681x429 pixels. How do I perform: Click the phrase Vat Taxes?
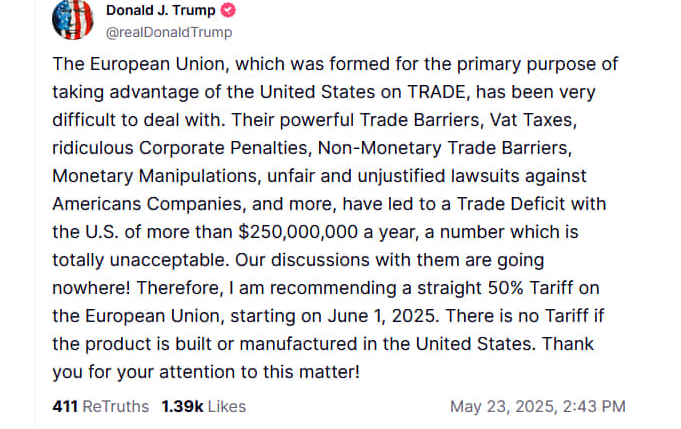tap(533, 120)
